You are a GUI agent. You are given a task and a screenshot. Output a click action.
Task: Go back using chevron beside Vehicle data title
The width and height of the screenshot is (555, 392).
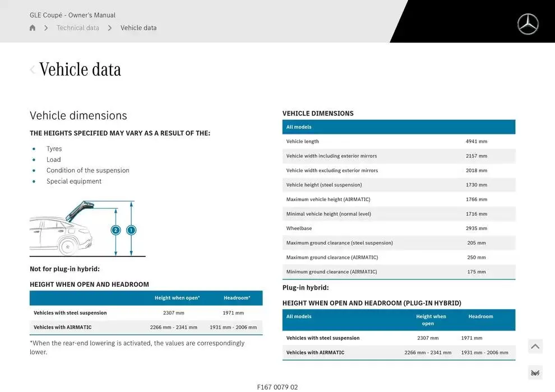(33, 69)
